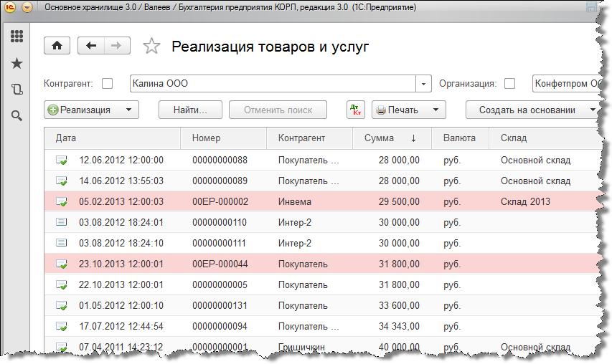Click document icon of row 00000000088
This screenshot has height=364, width=612.
(x=61, y=160)
